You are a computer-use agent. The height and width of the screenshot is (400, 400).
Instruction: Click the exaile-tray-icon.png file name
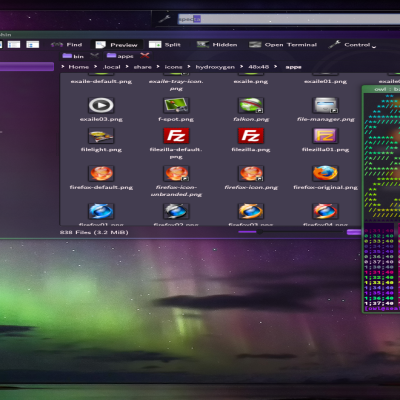click(176, 85)
